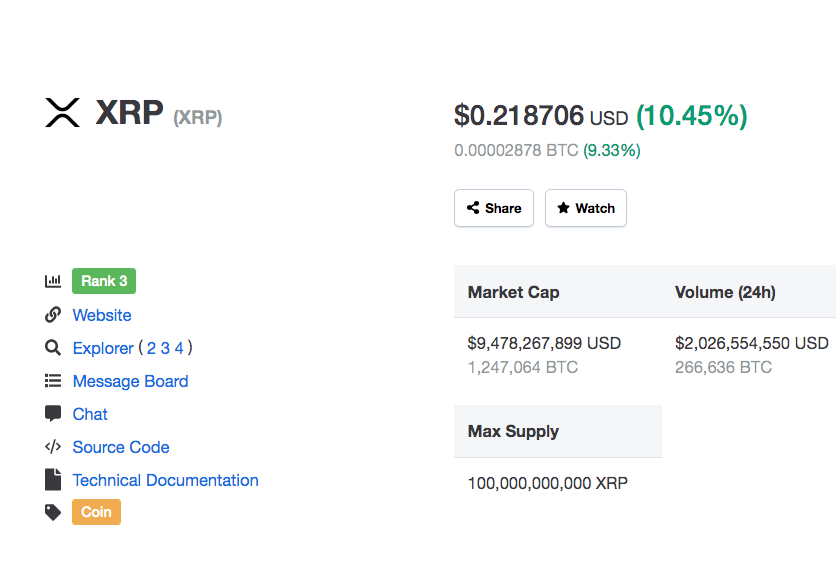Click the list icon beside Message Board
Screen dimensions: 836x578
53,381
